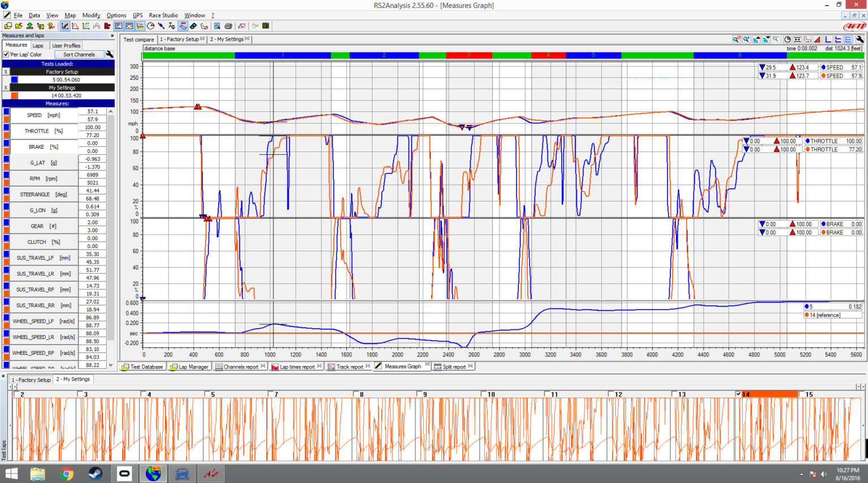The image size is (868, 483).
Task: Open the User Profiles tab
Action: pyautogui.click(x=66, y=45)
